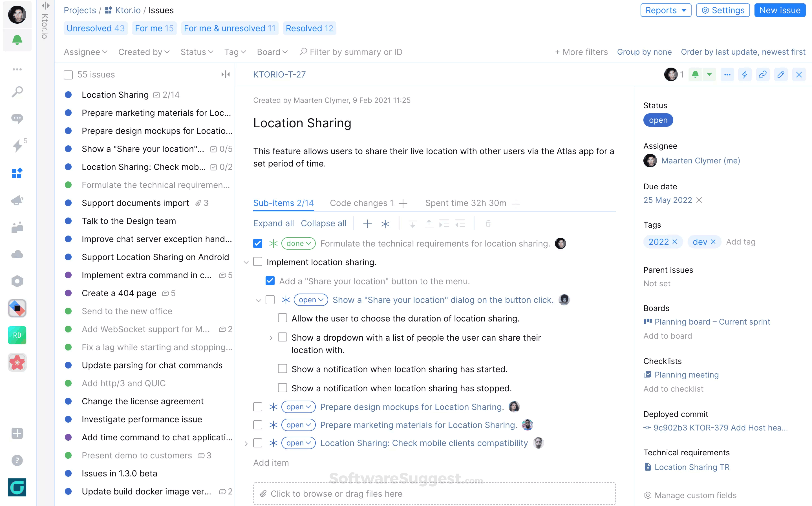Click the Filter by summary or ID field
Viewport: 812px width, 506px height.
356,52
